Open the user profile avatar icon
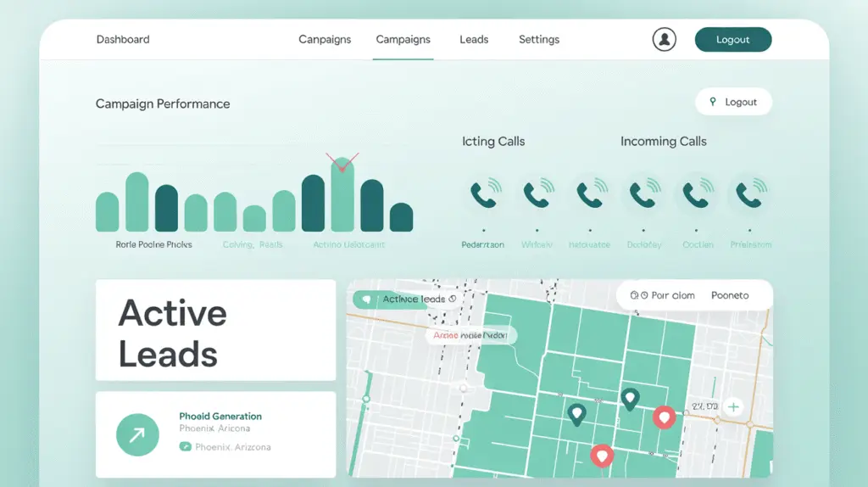The width and height of the screenshot is (868, 487). (665, 39)
